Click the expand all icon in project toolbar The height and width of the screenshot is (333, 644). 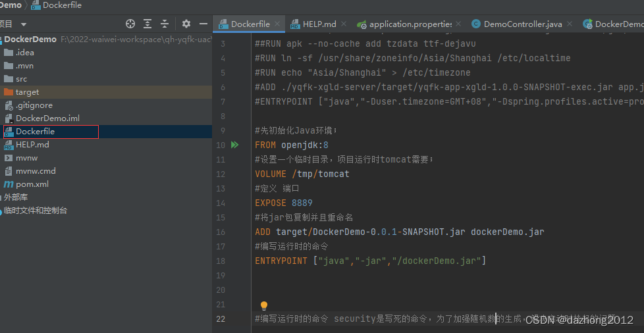(x=148, y=24)
